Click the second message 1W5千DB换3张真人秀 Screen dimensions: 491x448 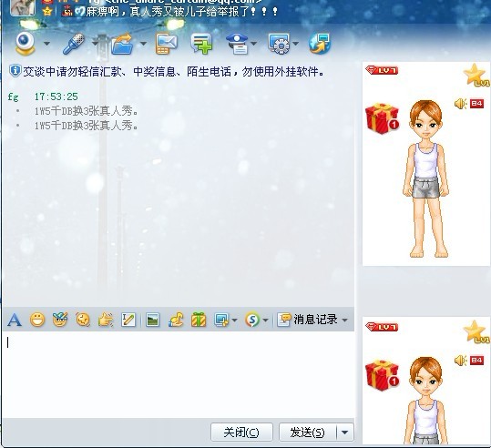click(x=87, y=126)
